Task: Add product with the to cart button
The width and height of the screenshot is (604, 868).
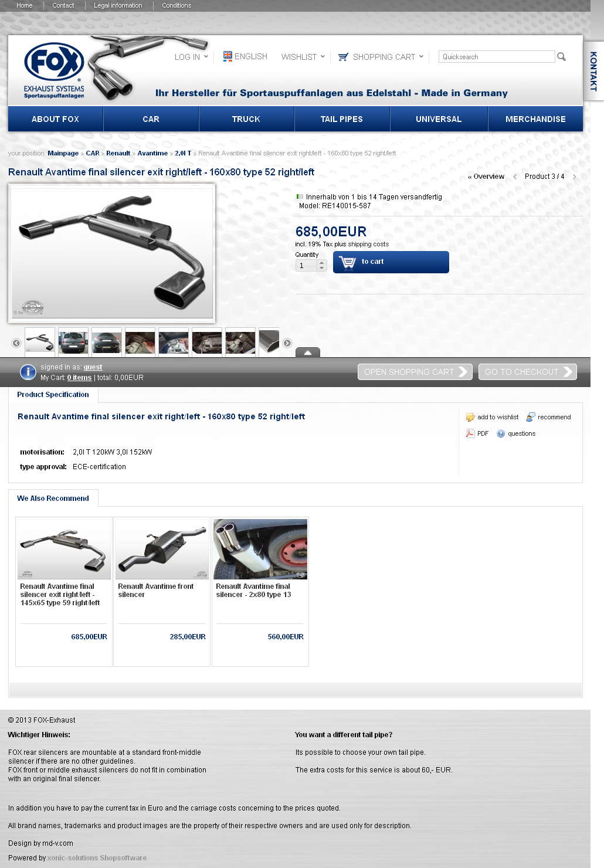Action: (391, 262)
